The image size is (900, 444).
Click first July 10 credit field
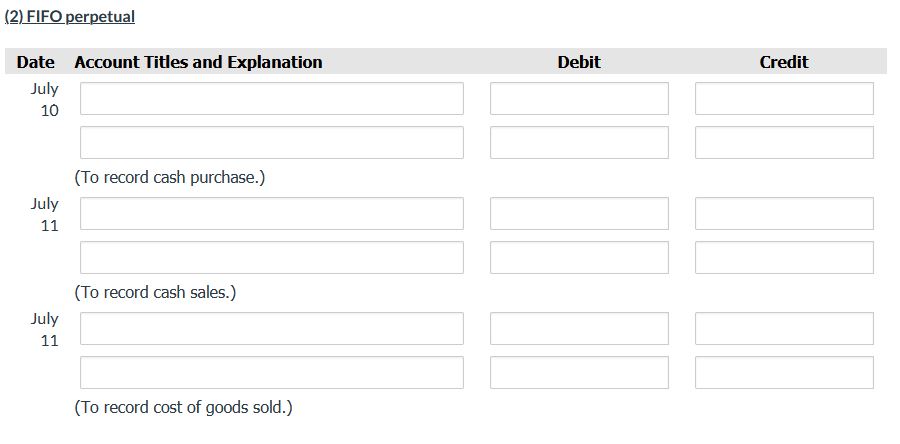784,99
